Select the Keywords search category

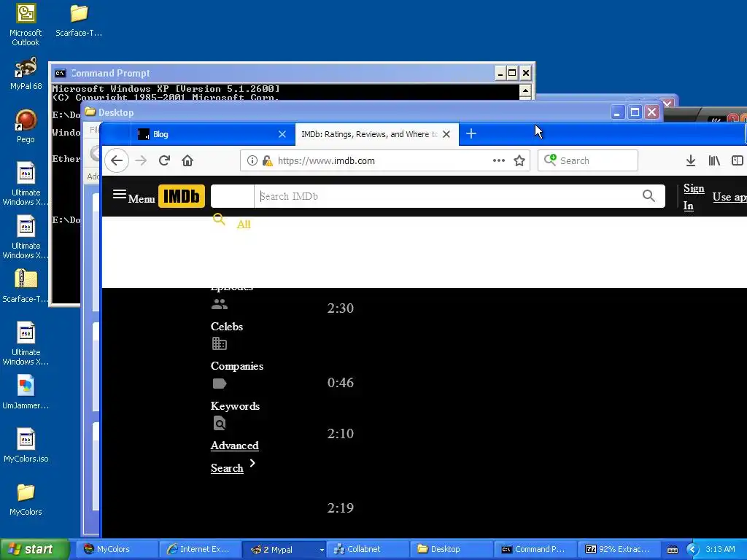(x=236, y=406)
